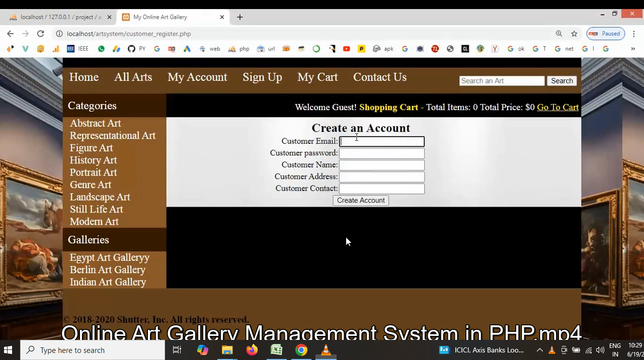Open the YouTube bookmark icon
Image resolution: width=644 pixels, height=360 pixels.
pos(346,49)
